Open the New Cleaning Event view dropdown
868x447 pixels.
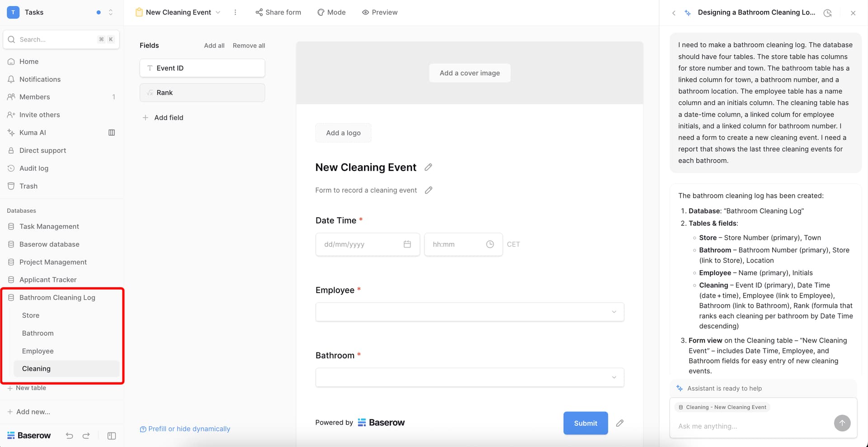(178, 12)
